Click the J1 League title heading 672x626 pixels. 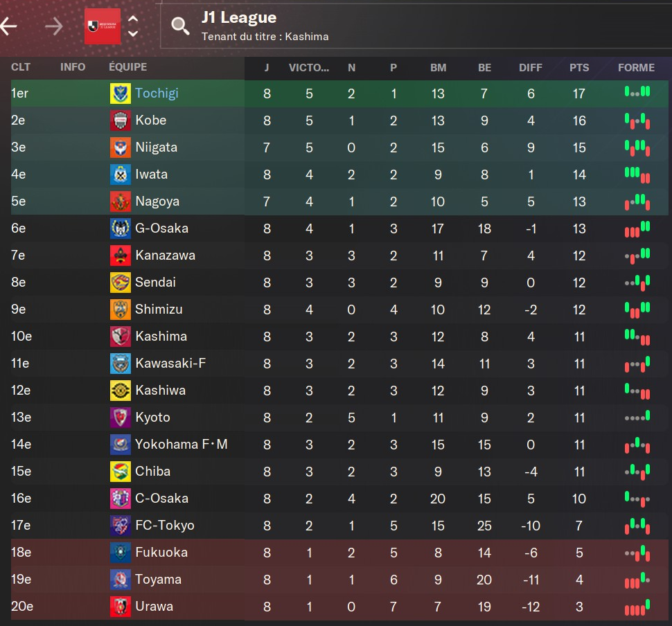click(239, 18)
